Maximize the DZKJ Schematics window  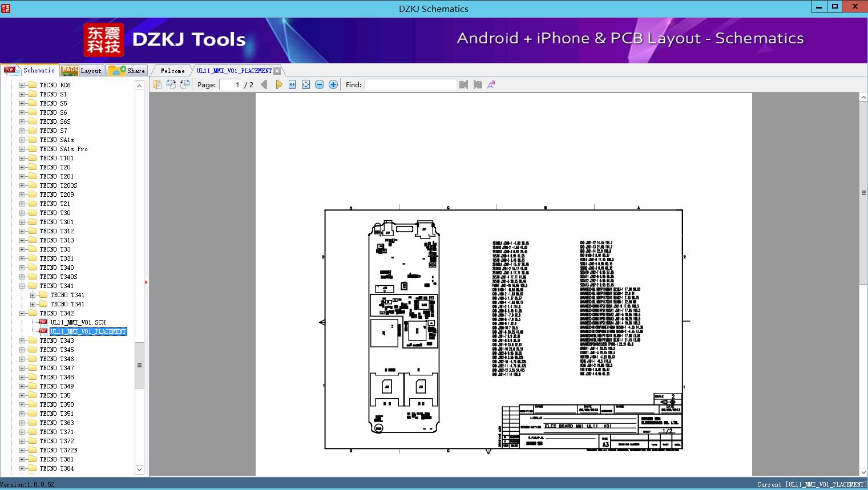coord(835,7)
